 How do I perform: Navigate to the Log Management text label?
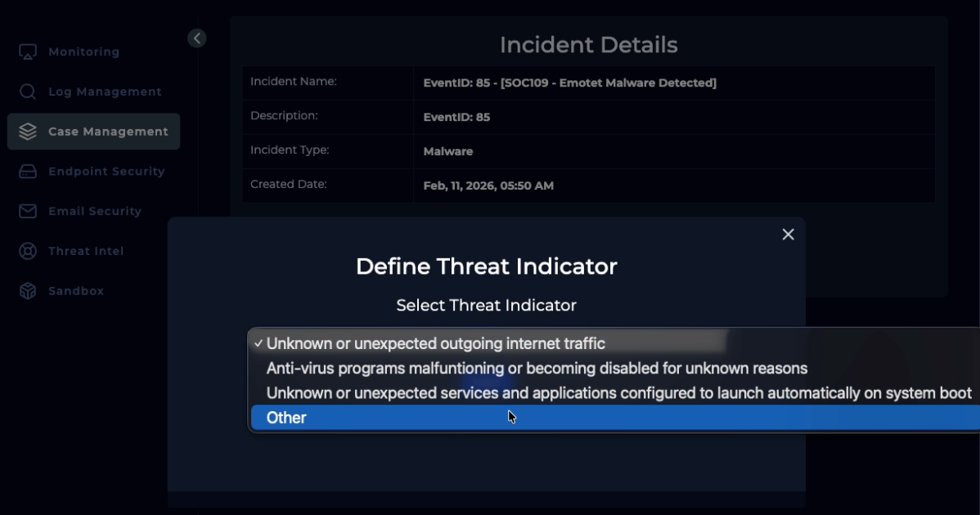pos(105,92)
